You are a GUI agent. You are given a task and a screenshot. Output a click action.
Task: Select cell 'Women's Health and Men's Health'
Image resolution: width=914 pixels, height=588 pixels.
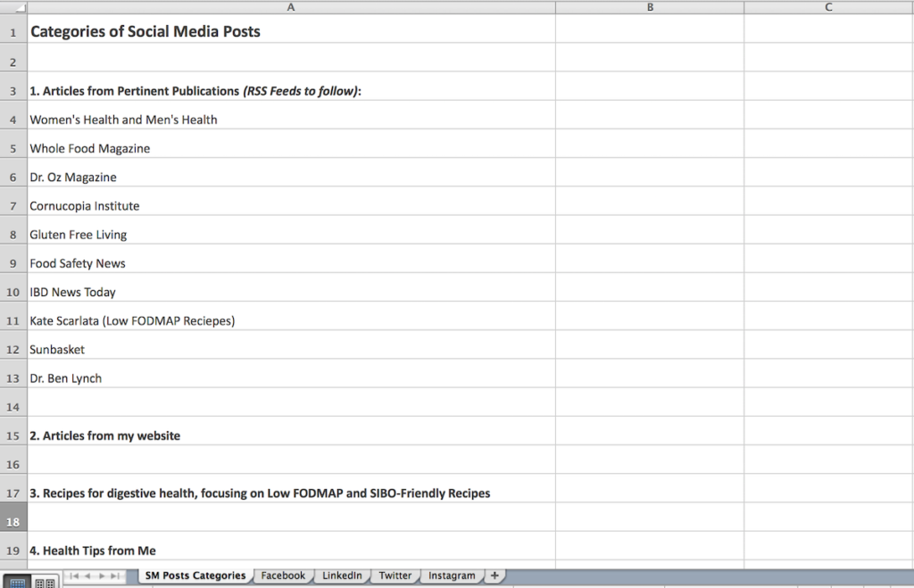292,115
